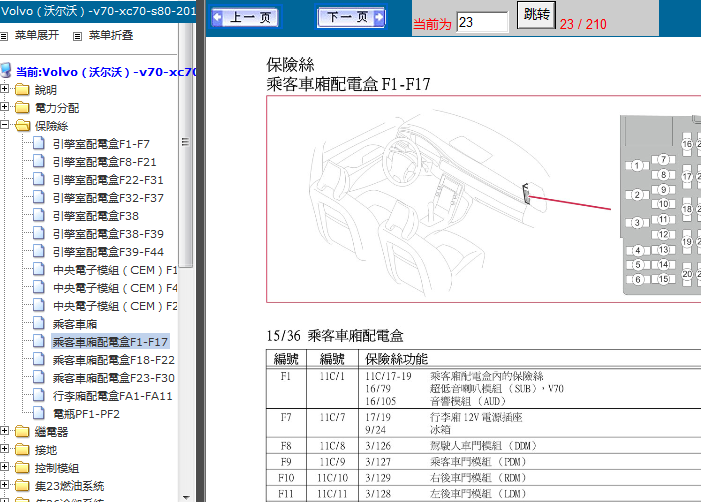Click fuse 1 in the fuse box diagram
This screenshot has height=502, width=701.
coord(637,166)
